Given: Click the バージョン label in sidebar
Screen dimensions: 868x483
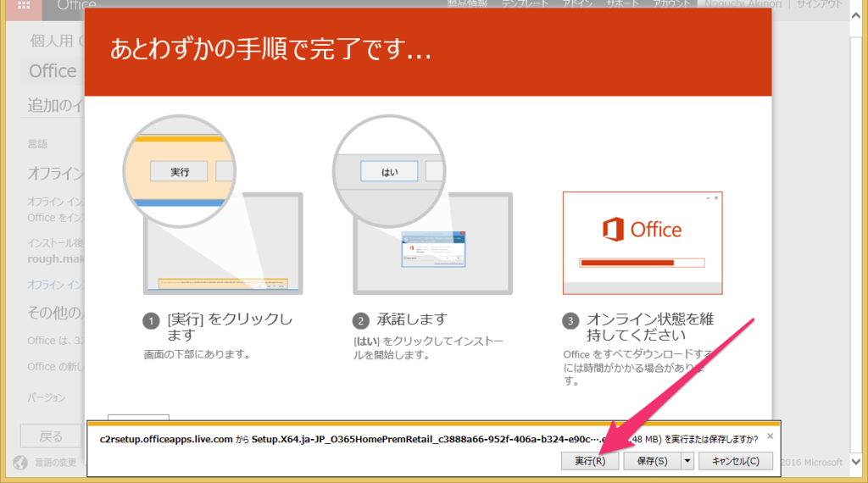Looking at the screenshot, I should click(47, 397).
